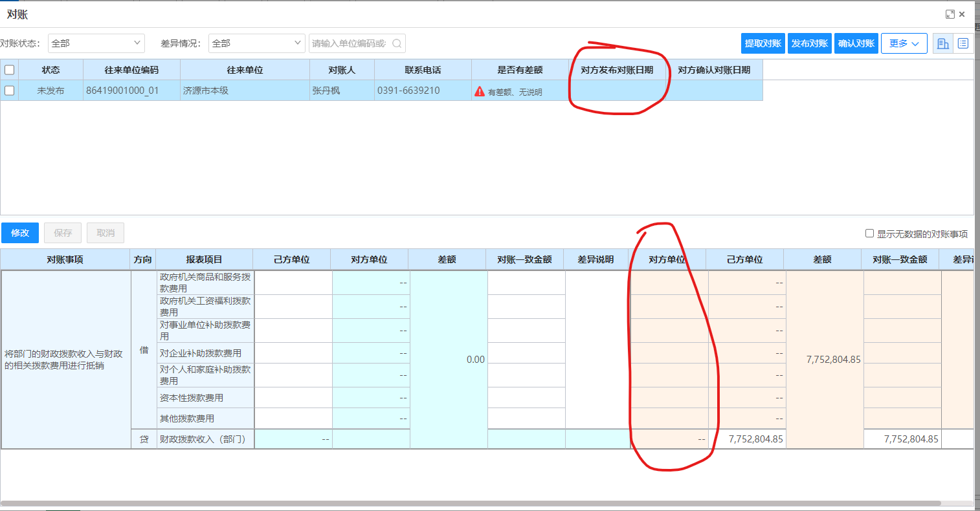The width and height of the screenshot is (980, 511).
Task: Select the 济源市本级 cell
Action: pyautogui.click(x=245, y=91)
